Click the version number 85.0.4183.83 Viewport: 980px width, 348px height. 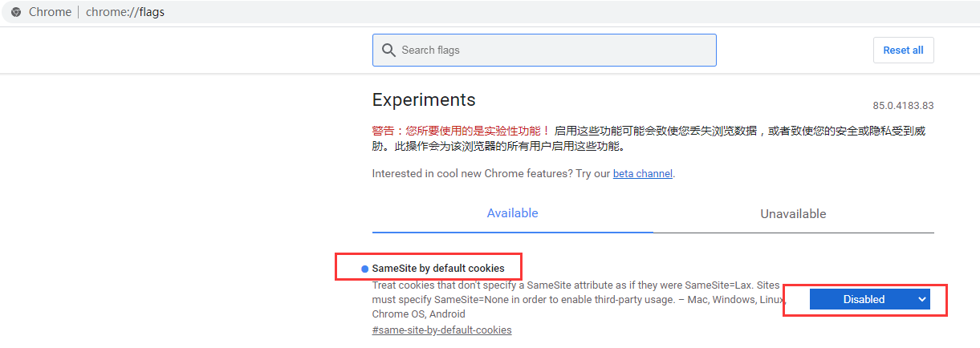tap(903, 106)
